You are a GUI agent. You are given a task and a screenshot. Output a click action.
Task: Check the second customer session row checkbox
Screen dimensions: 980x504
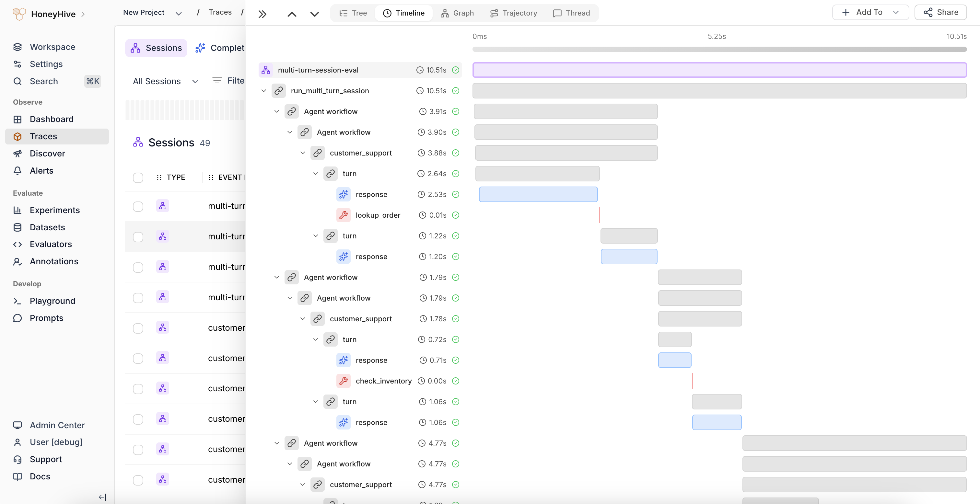pos(138,359)
